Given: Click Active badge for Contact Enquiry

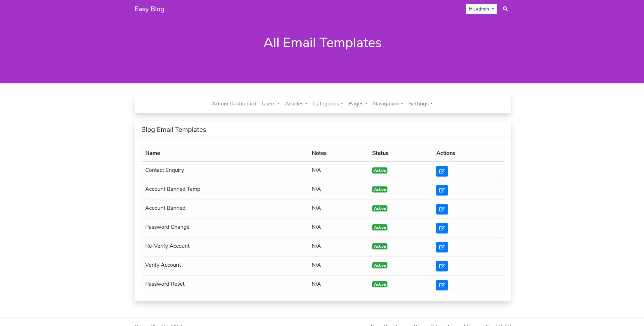Looking at the screenshot, I should pyautogui.click(x=380, y=170).
